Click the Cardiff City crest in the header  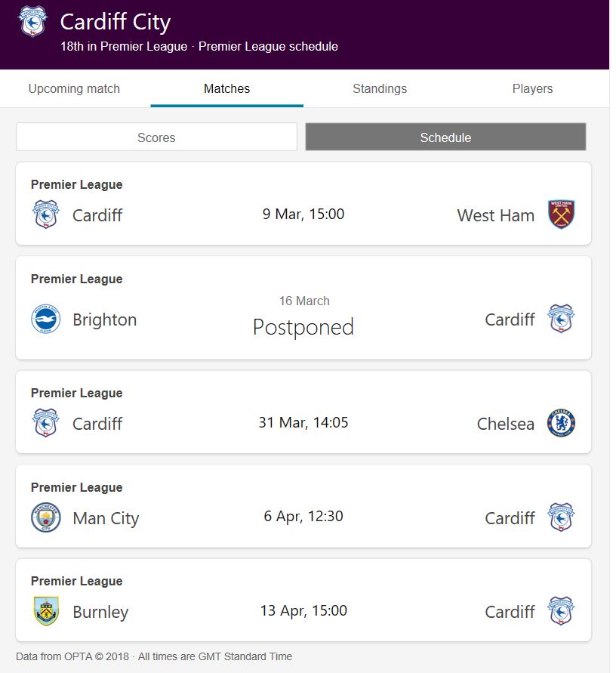[x=32, y=21]
